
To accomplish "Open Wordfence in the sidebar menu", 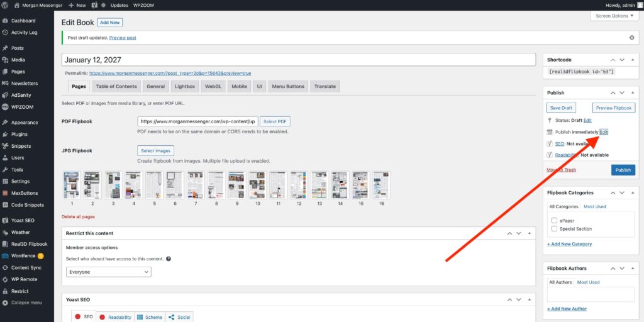I will tap(24, 256).
